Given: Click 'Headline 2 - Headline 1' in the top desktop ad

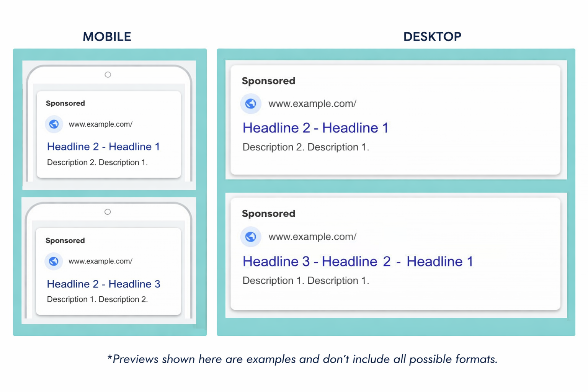Looking at the screenshot, I should pos(315,128).
